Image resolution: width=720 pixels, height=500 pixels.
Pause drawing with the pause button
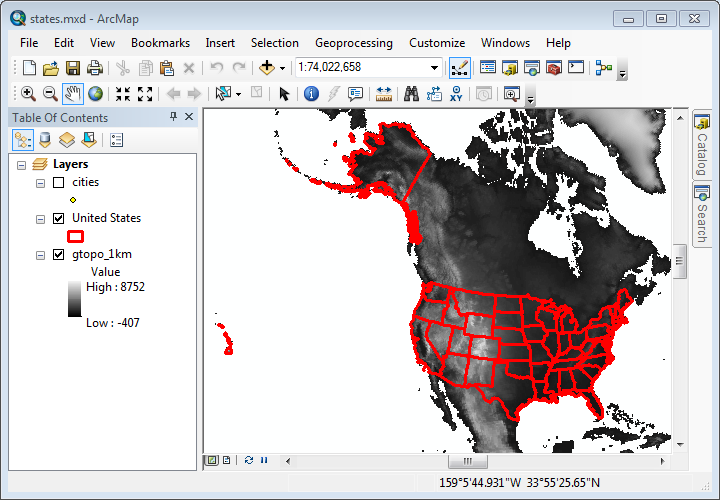264,460
